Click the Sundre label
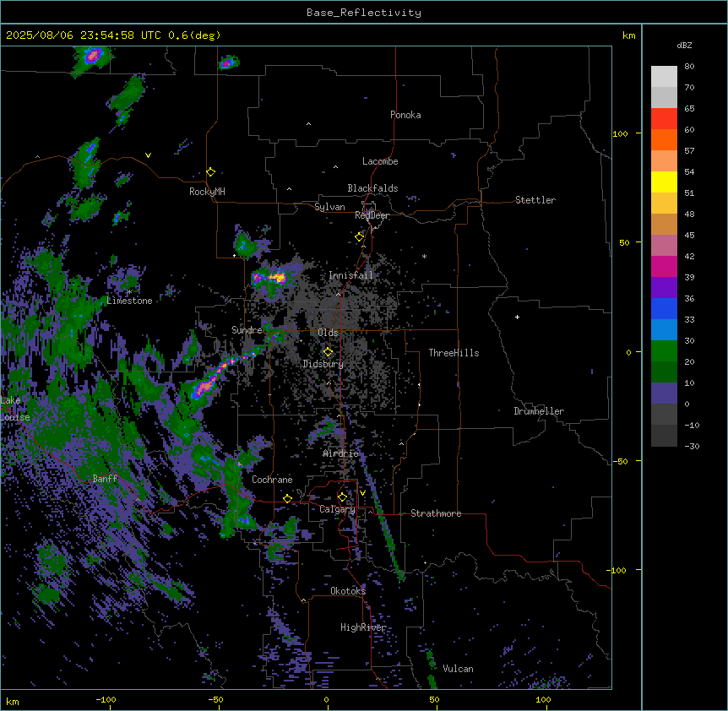Viewport: 728px width, 711px height. pyautogui.click(x=247, y=330)
